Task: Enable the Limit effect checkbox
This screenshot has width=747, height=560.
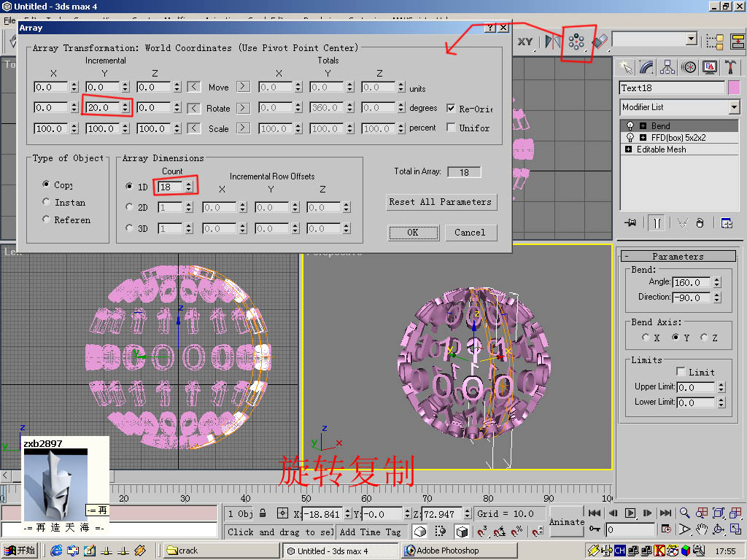Action: [x=681, y=371]
